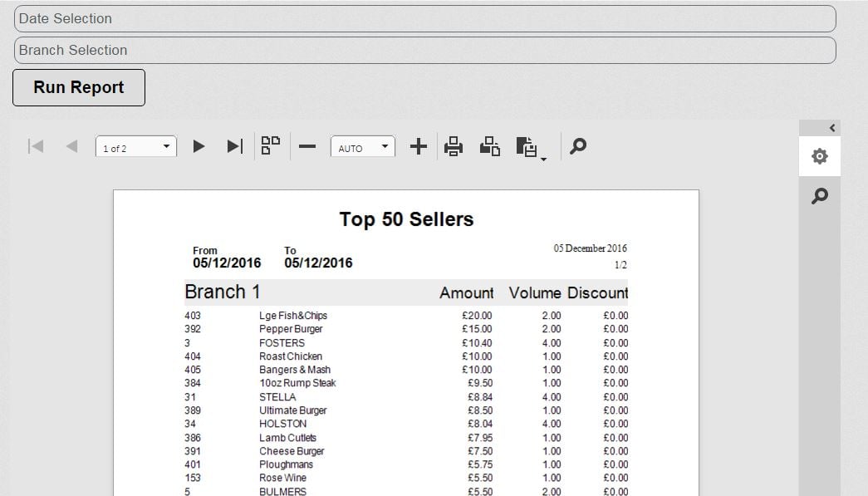Screen dimensions: 868x496
Task: Open the search side panel tab
Action: coord(820,196)
